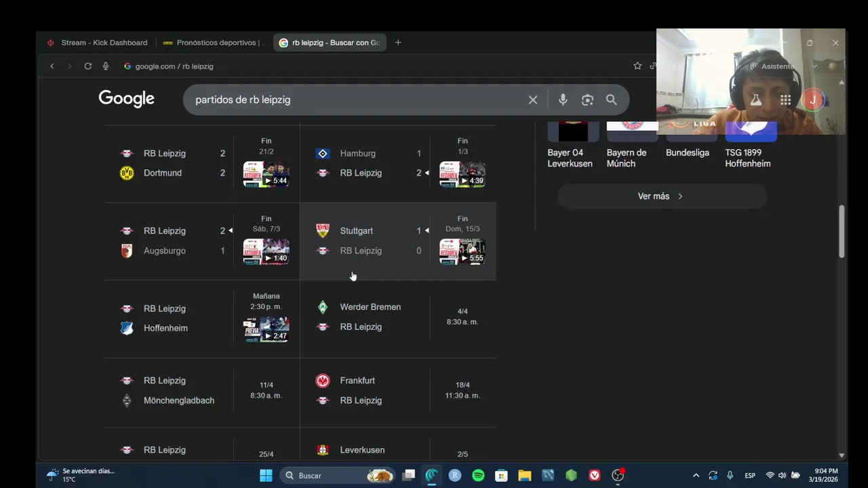Viewport: 868px width, 488px height.
Task: Play the Hoffenheim preview video 2:47
Action: (267, 329)
